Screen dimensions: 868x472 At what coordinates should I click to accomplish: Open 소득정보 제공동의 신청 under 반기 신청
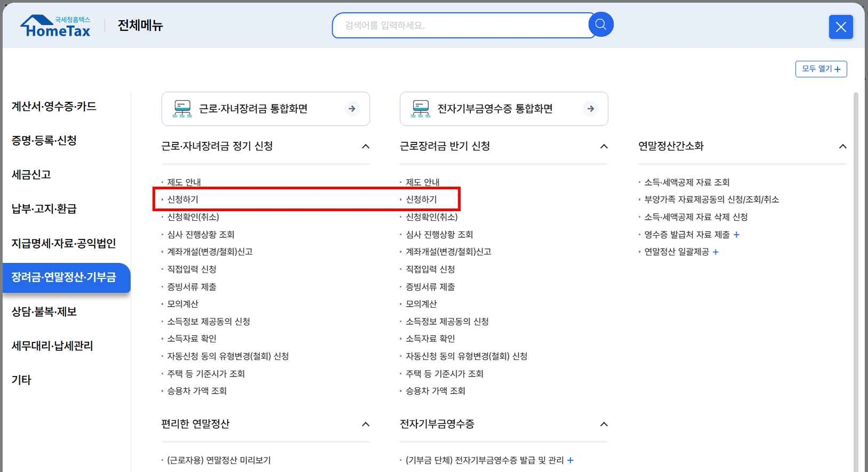[x=447, y=322]
